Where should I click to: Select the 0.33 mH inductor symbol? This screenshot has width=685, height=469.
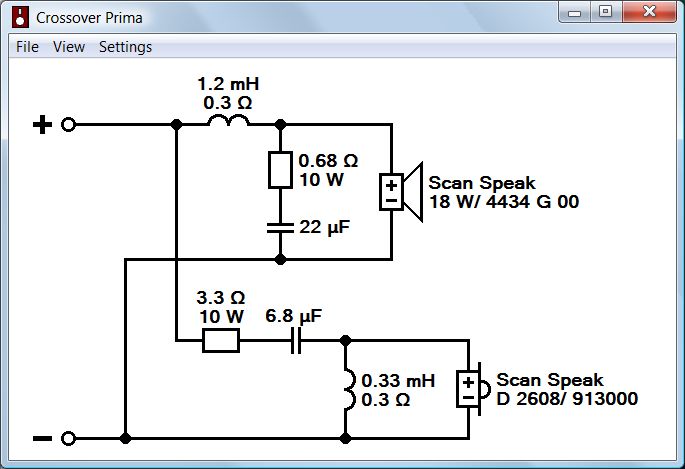click(x=349, y=389)
